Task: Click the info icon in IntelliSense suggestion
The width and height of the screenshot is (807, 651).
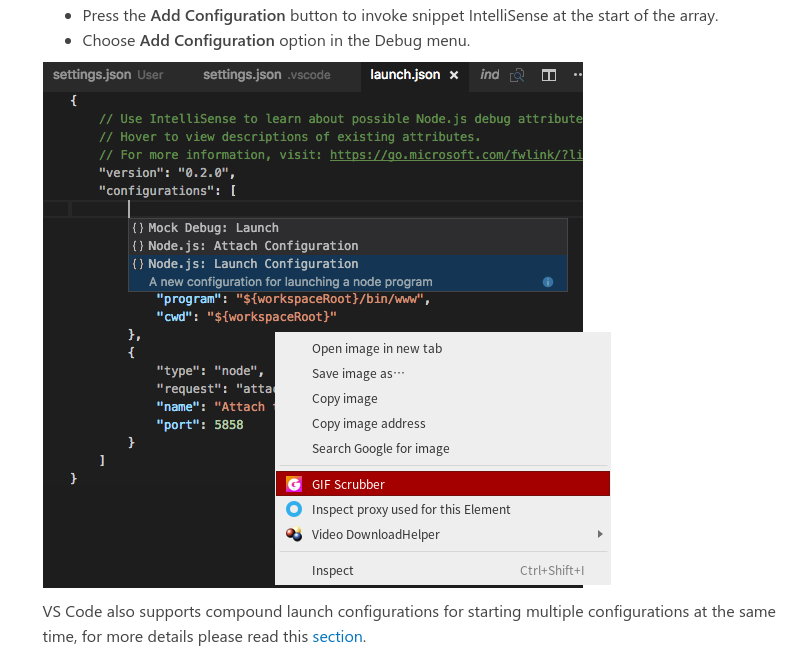Action: pos(548,282)
